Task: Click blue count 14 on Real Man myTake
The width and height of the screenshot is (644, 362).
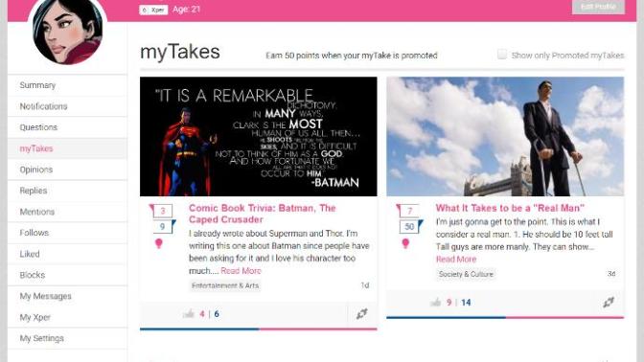Action: (466, 303)
